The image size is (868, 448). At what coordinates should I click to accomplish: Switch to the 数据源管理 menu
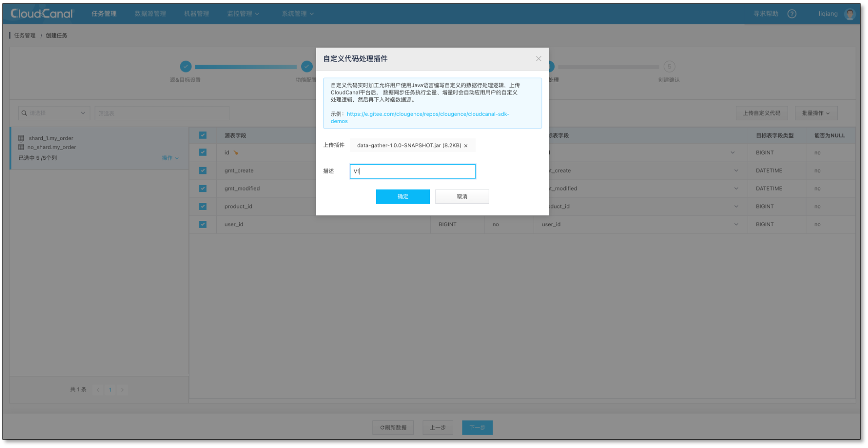(x=150, y=13)
